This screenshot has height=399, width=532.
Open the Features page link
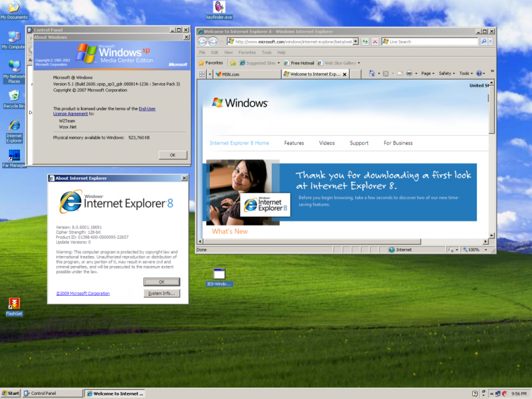pyautogui.click(x=294, y=143)
